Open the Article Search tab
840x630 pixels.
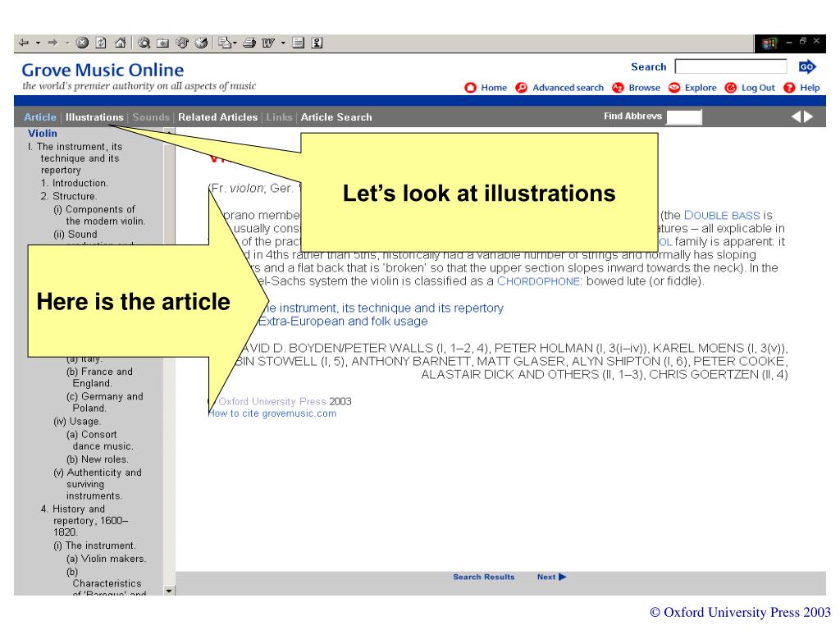(336, 116)
